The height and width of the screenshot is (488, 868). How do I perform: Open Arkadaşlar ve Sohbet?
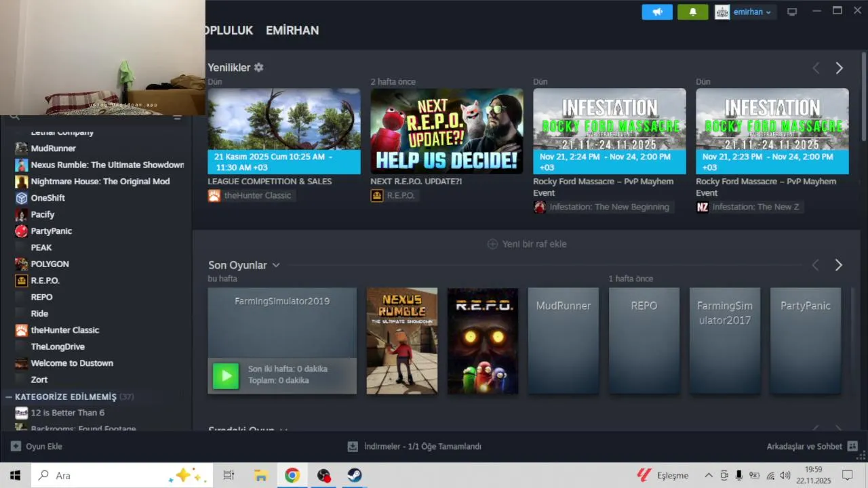click(x=812, y=447)
